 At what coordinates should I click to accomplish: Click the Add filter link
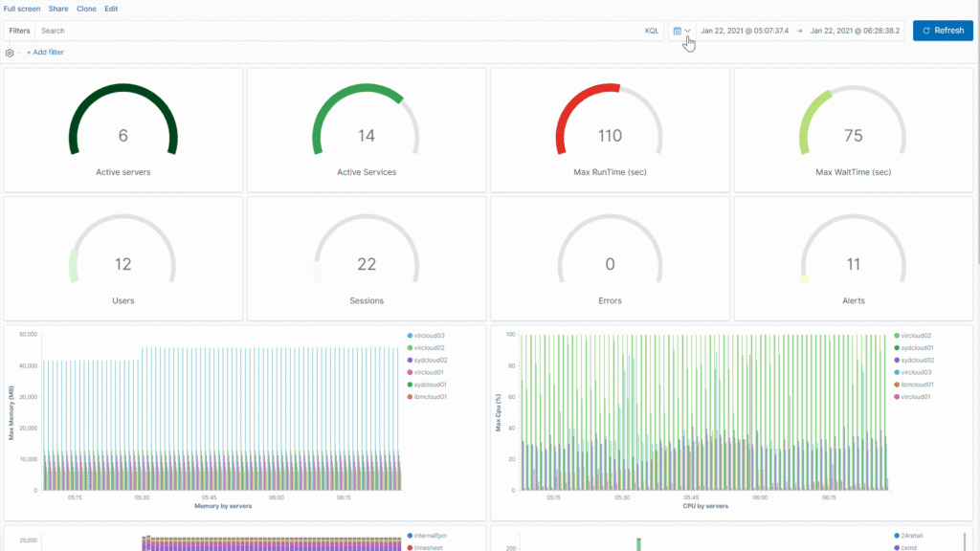click(x=45, y=53)
